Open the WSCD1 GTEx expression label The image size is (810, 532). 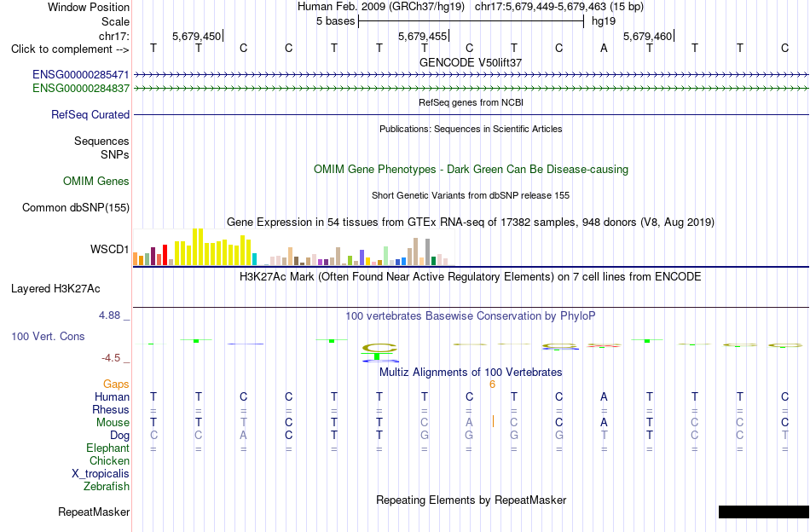[109, 250]
